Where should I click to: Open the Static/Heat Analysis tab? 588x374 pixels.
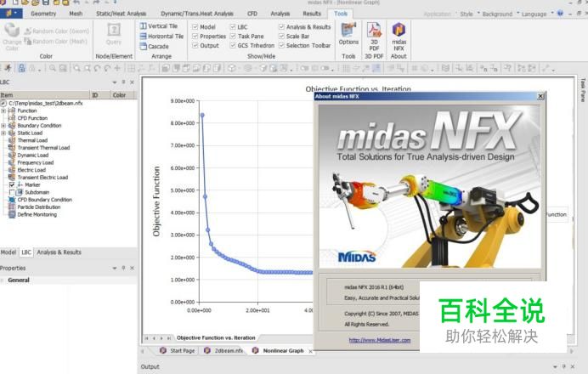point(121,14)
